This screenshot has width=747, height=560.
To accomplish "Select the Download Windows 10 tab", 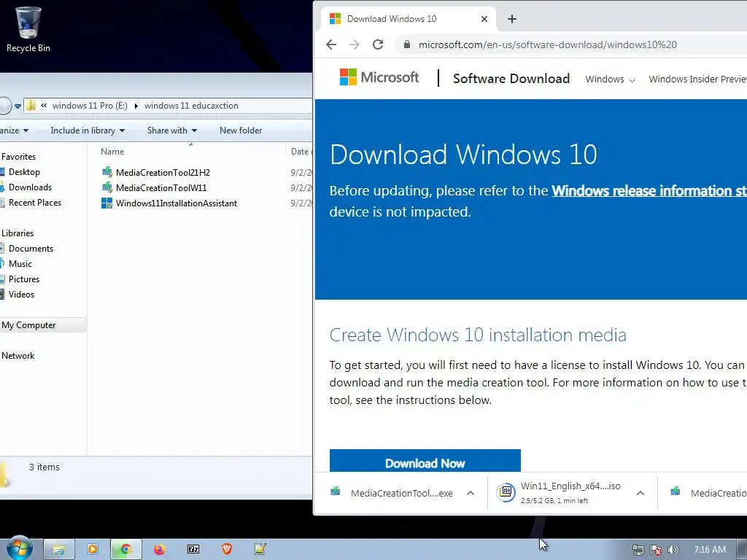I will 409,19.
